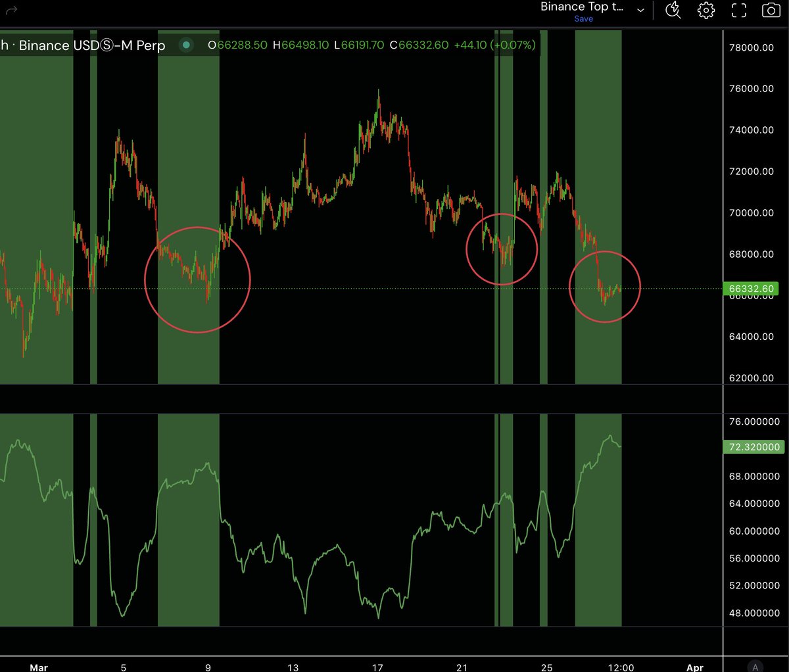789x672 pixels.
Task: Click the 76000.00 price axis label
Action: pos(751,89)
